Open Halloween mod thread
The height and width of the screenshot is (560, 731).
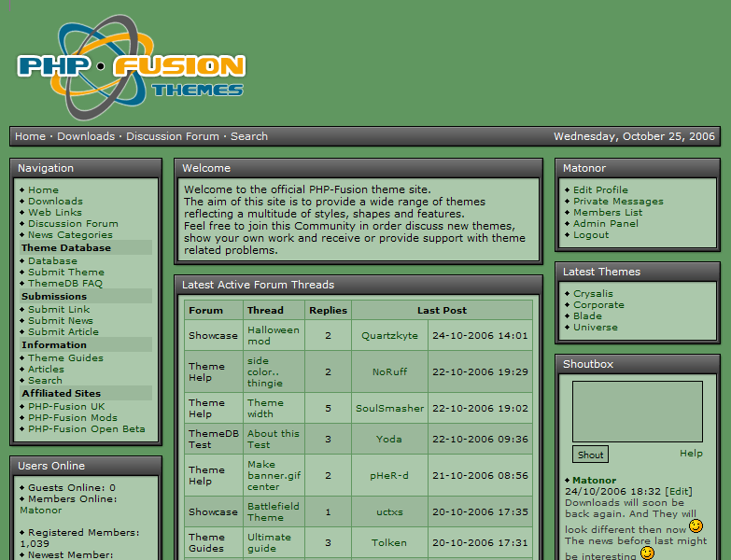click(x=274, y=335)
